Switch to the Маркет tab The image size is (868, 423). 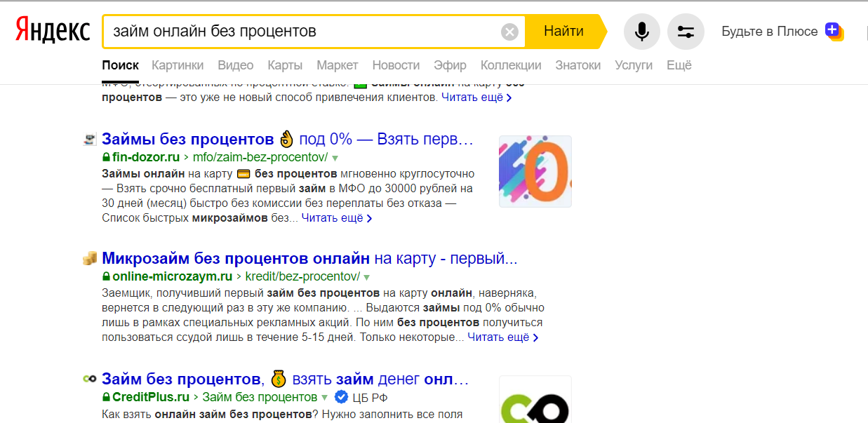click(338, 65)
